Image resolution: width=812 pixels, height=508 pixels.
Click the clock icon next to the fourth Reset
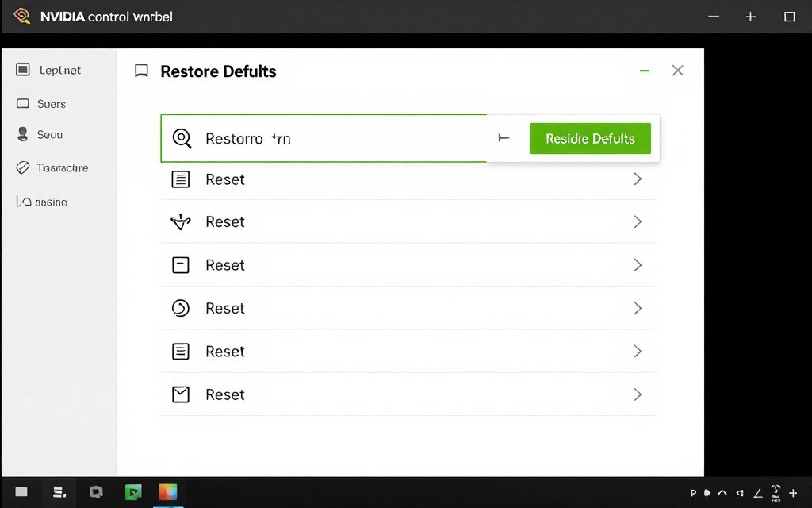[x=181, y=308]
